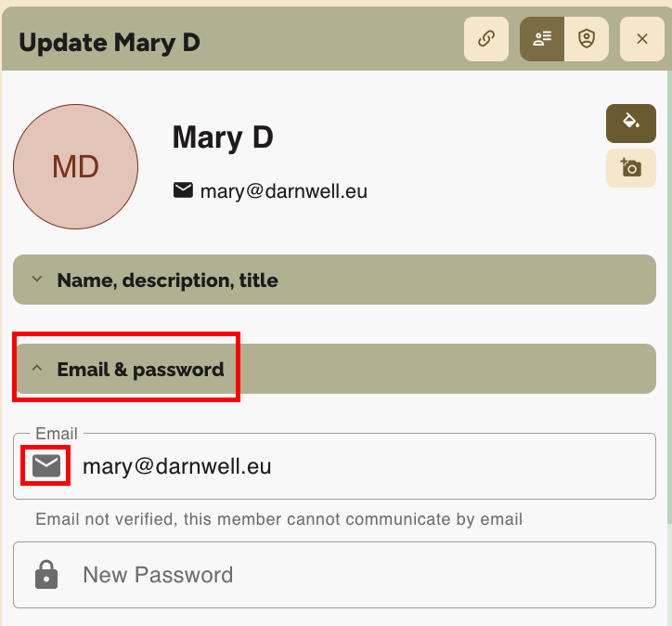The width and height of the screenshot is (672, 626).
Task: Click the envelope icon beside the header email
Action: tap(184, 190)
